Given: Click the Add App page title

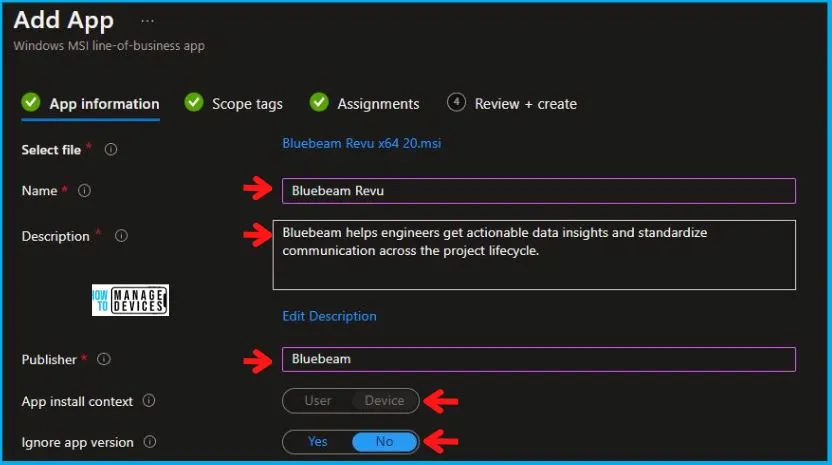Looking at the screenshot, I should click(x=64, y=21).
